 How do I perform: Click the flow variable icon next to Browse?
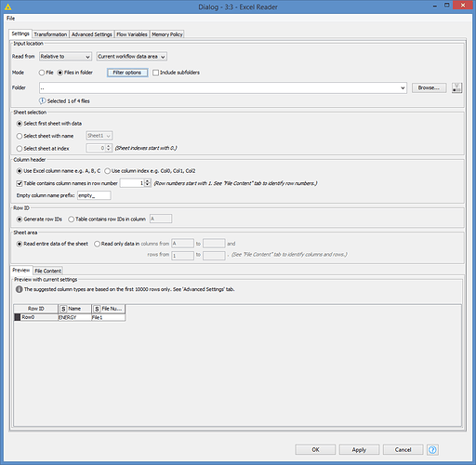coord(456,87)
